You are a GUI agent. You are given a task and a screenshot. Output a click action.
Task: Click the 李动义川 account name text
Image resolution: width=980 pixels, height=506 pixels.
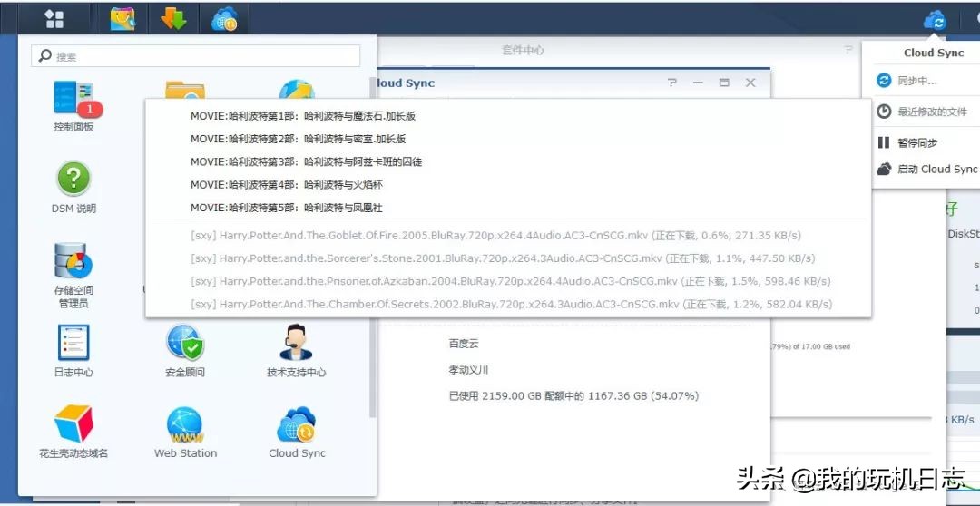click(469, 370)
